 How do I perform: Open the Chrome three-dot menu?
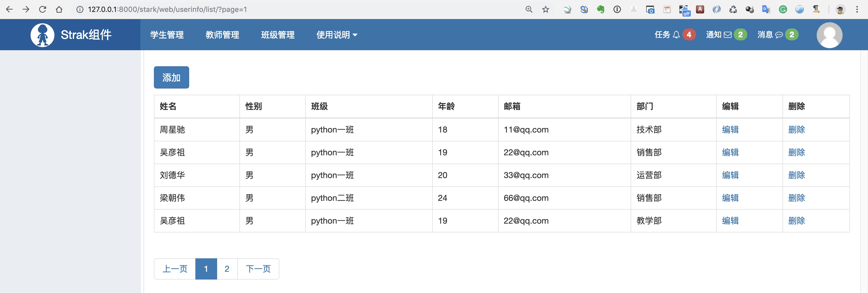point(857,9)
